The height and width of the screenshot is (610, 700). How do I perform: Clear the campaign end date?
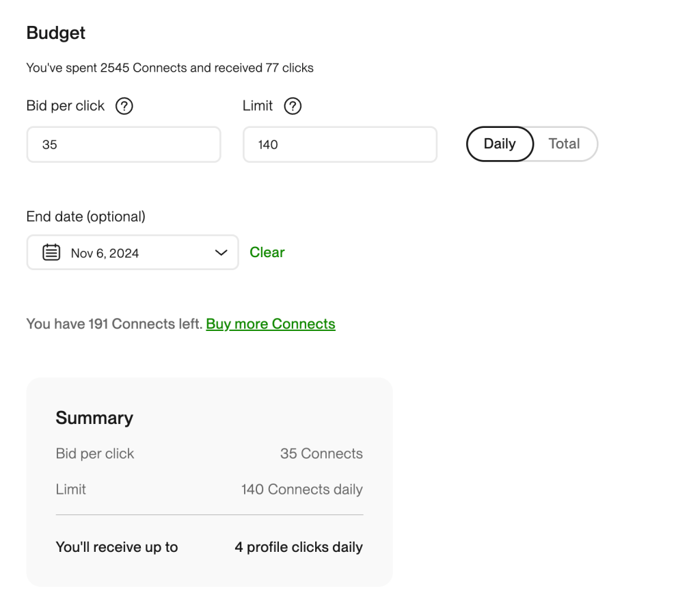[267, 252]
